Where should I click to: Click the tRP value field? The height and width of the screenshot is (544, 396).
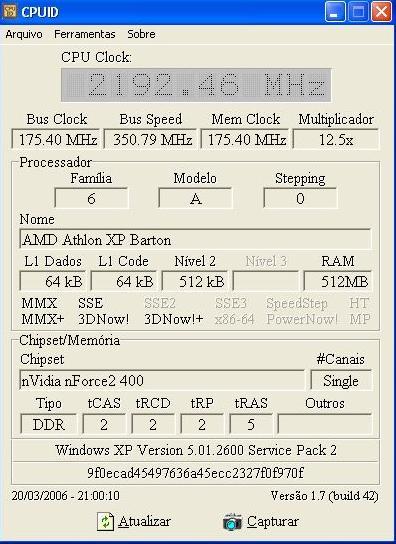tap(202, 424)
